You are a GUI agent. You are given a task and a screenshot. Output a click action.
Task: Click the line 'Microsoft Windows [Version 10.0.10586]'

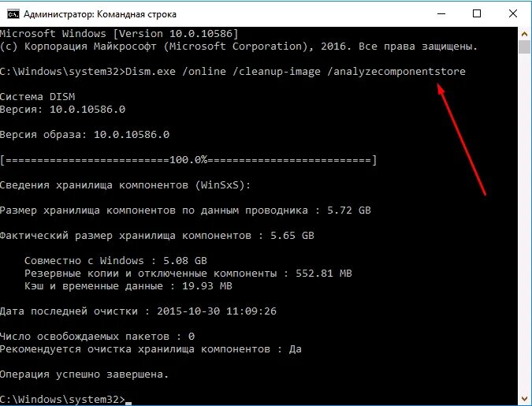click(119, 34)
